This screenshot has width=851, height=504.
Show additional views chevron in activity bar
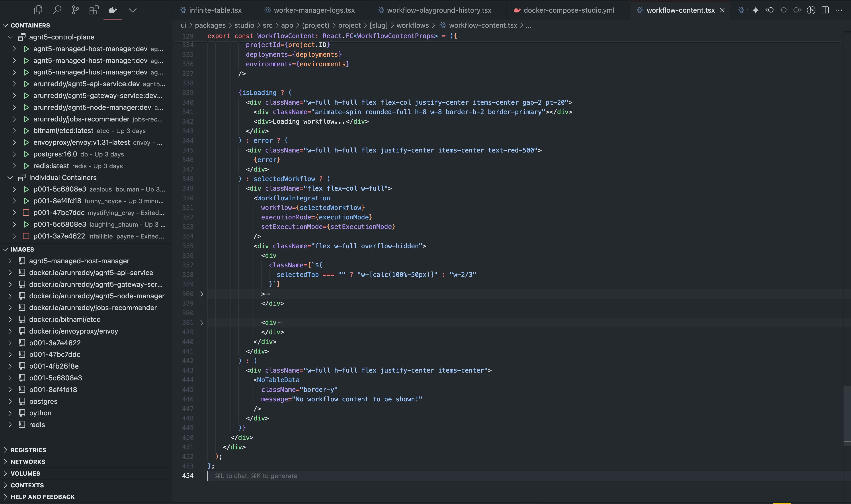tap(133, 10)
